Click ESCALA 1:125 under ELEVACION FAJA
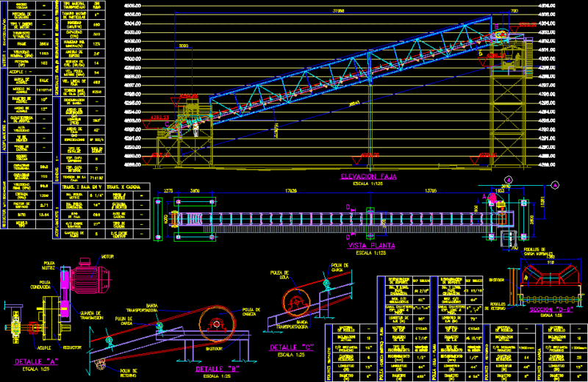 coord(368,184)
